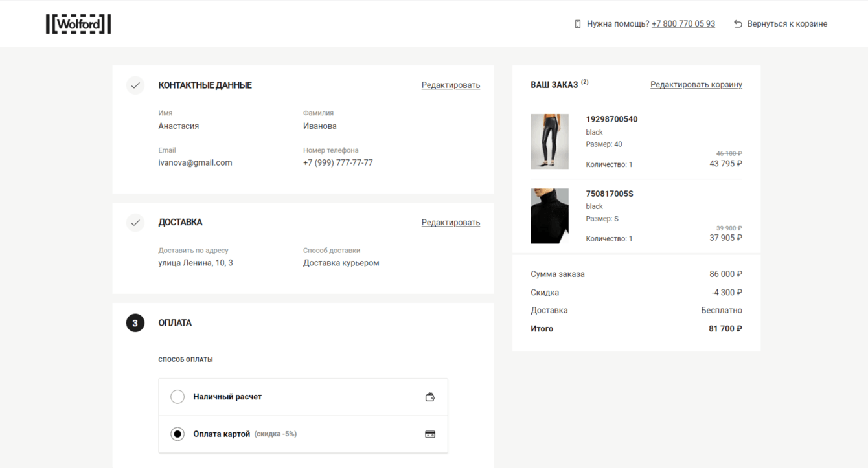Edit the contact details section
Viewport: 868px width, 468px height.
[450, 85]
